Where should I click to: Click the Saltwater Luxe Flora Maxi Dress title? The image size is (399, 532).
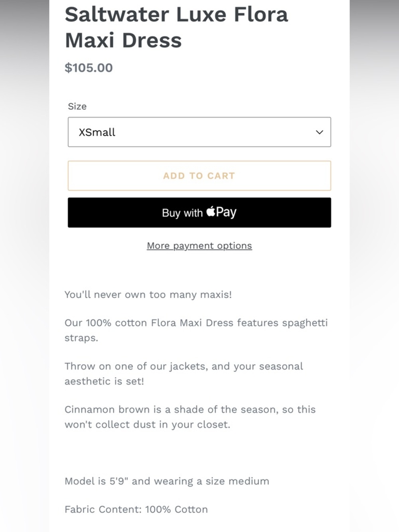[176, 27]
